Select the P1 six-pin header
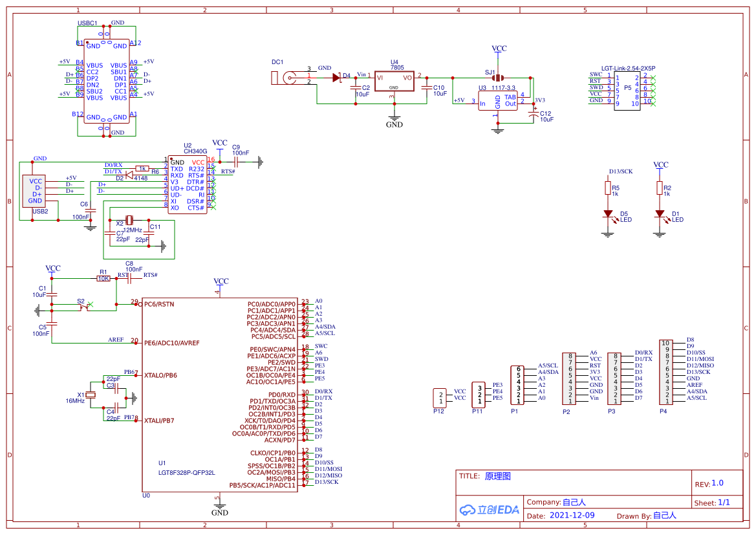 click(517, 385)
